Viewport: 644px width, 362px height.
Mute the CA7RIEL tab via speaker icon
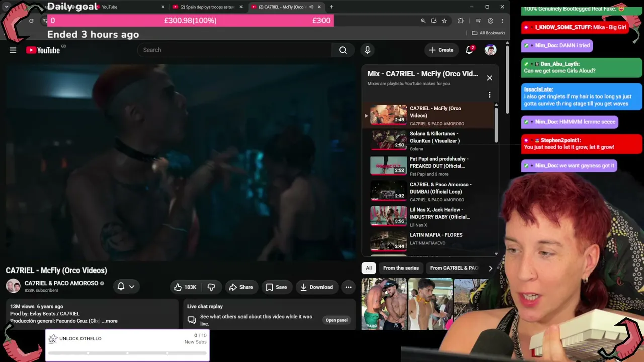coord(311,7)
